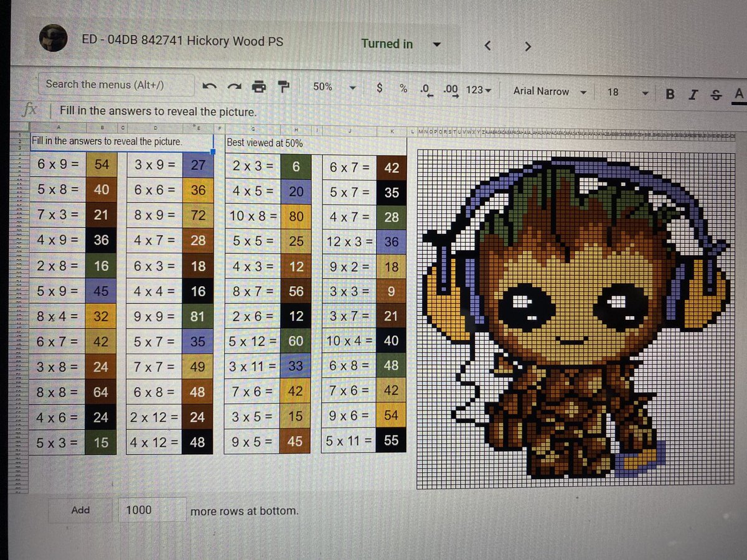Increase decimal places icon
This screenshot has height=560, width=747.
tap(452, 91)
